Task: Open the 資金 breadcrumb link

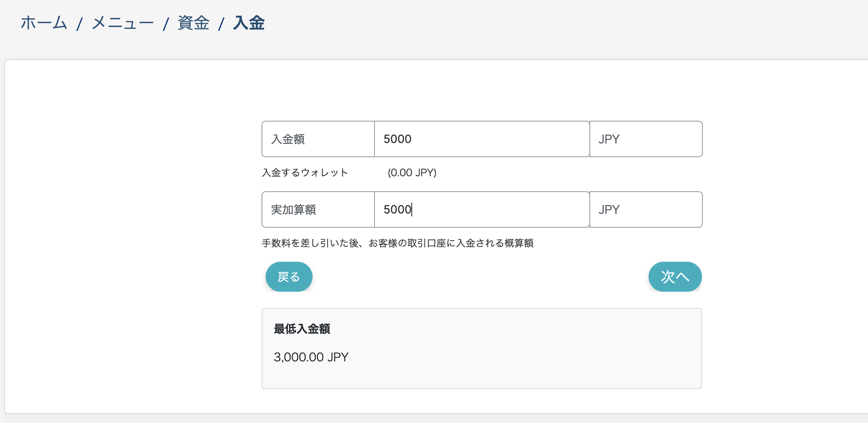Action: point(194,23)
